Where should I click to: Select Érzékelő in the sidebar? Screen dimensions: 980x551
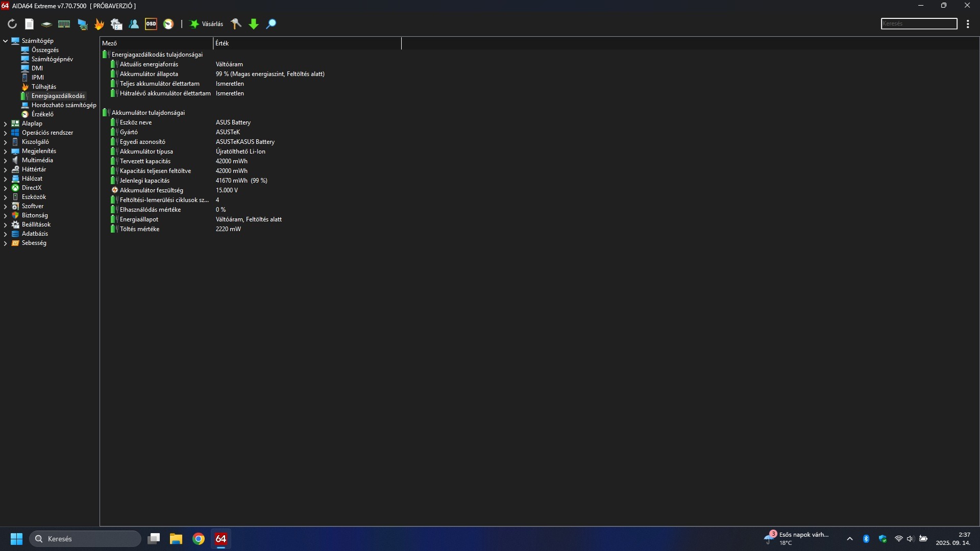point(42,114)
